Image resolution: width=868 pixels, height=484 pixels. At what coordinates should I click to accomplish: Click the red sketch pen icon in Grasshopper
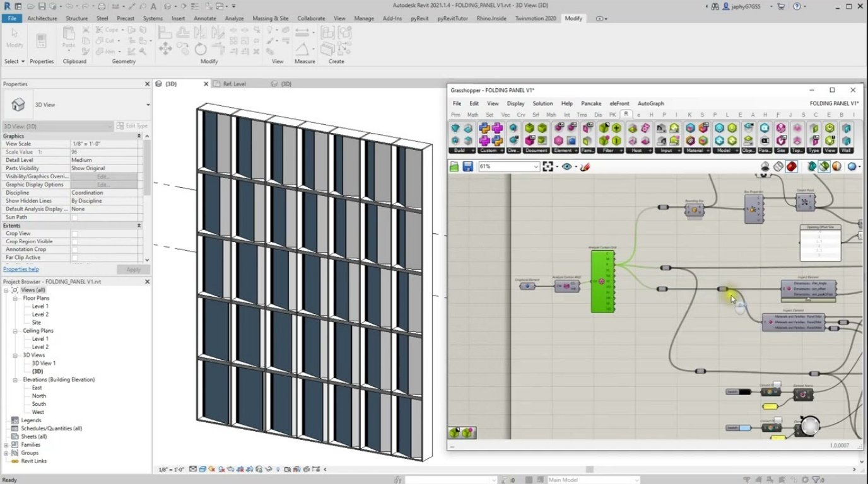pos(585,166)
